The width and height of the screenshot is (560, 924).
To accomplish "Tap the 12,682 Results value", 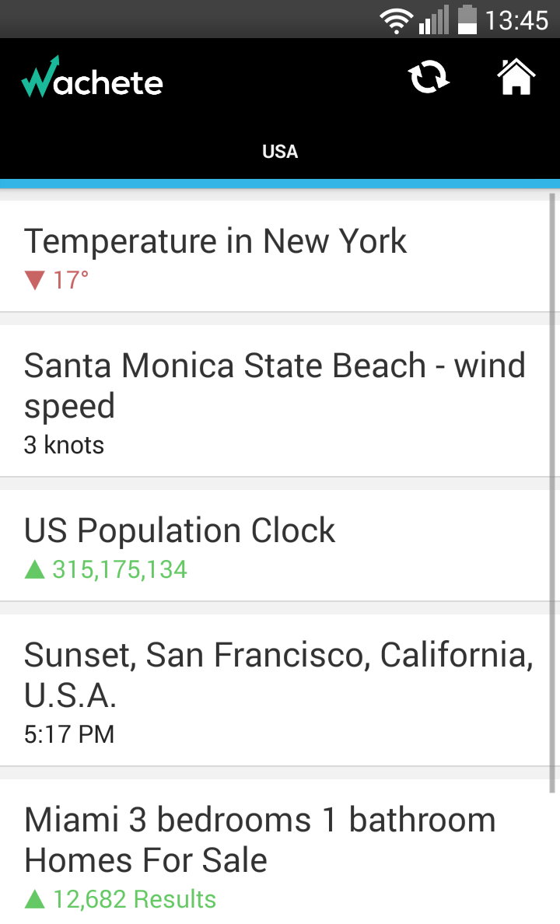I will coord(134,899).
